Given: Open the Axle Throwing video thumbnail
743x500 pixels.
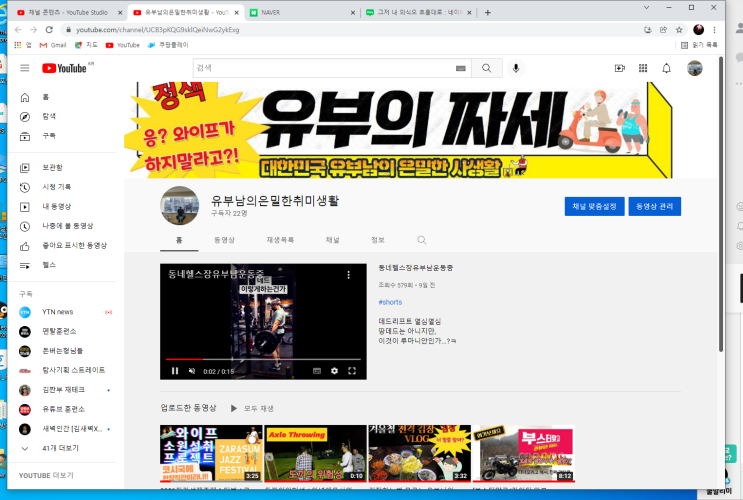Looking at the screenshot, I should point(315,453).
